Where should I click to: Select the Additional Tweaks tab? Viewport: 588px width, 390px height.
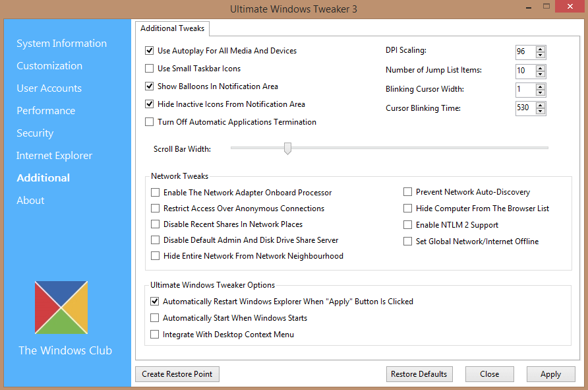click(x=173, y=28)
